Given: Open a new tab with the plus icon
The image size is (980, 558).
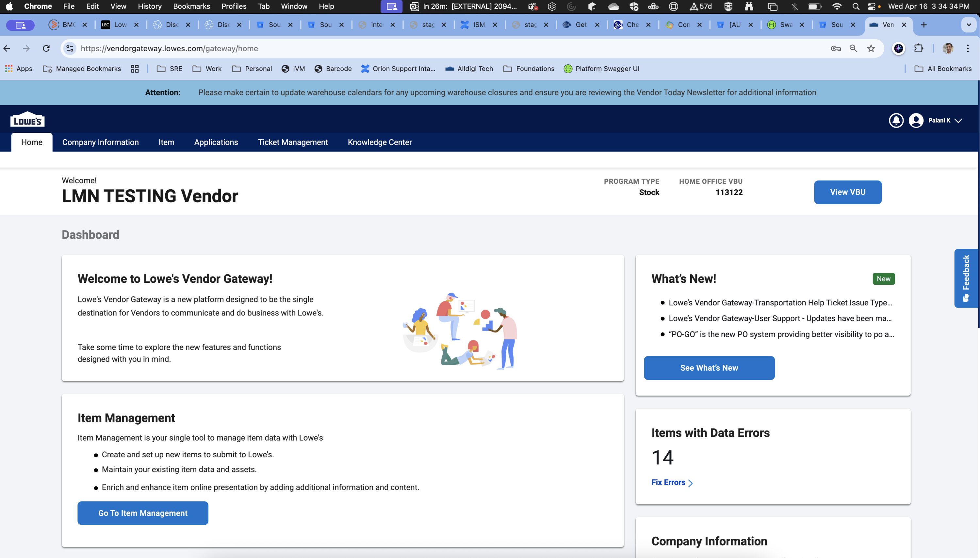Looking at the screenshot, I should [x=924, y=25].
